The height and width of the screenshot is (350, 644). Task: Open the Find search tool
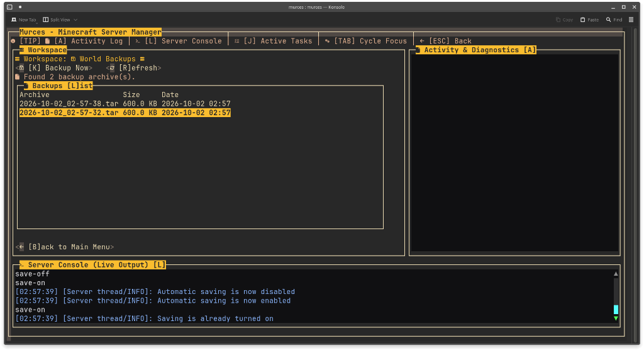pyautogui.click(x=614, y=20)
